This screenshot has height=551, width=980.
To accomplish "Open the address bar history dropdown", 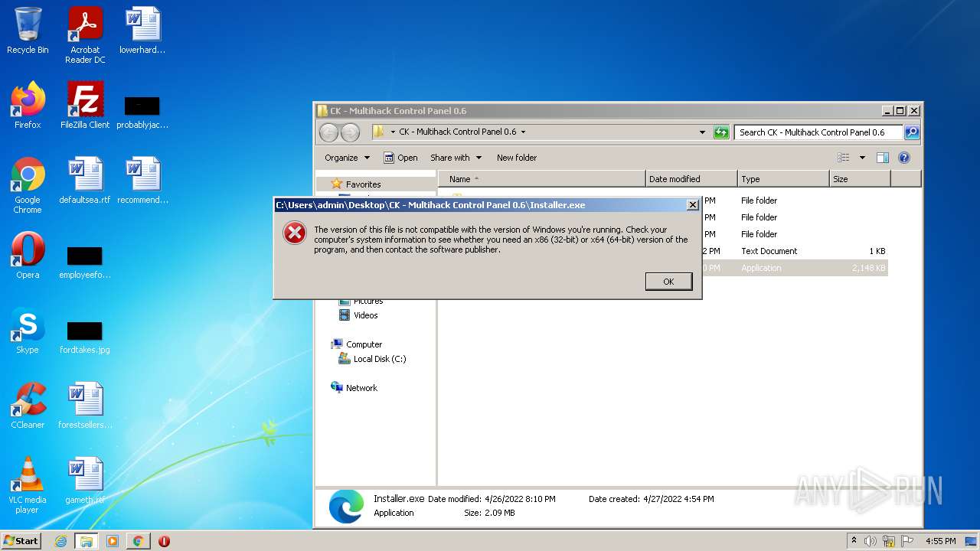I will click(702, 132).
